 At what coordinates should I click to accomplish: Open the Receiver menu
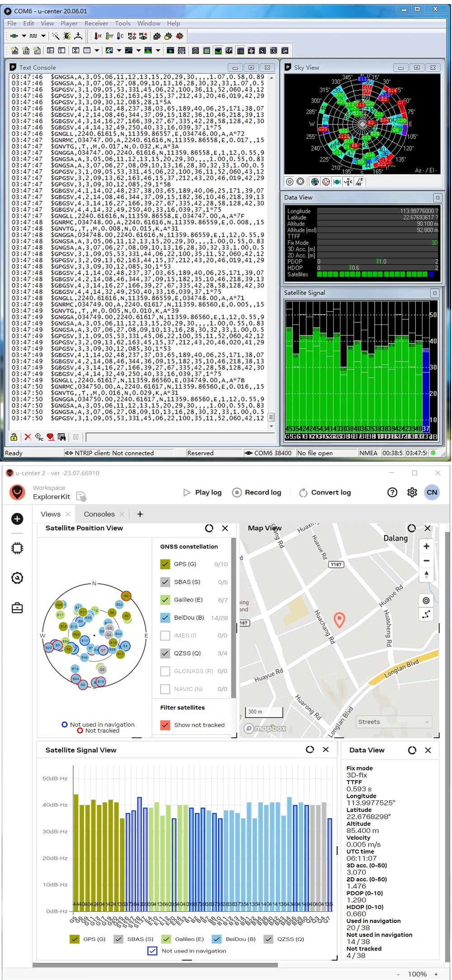pos(96,23)
